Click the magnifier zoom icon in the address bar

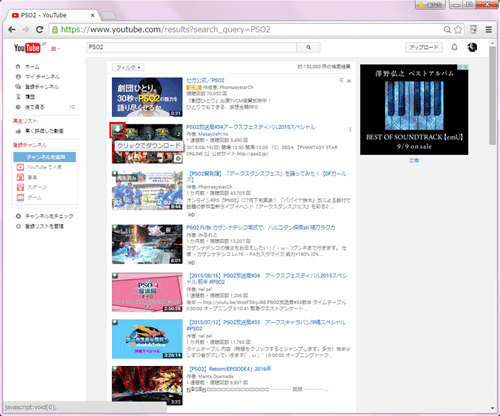click(447, 30)
